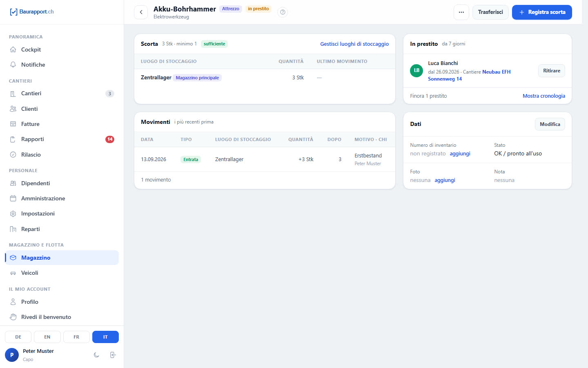Click the LB avatar of Luca Bianchi
The image size is (588, 368).
416,70
